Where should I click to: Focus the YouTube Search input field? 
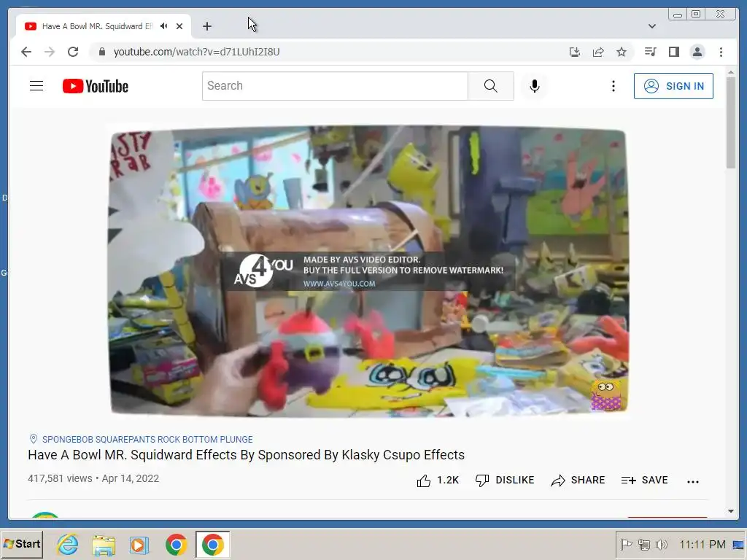(x=335, y=86)
